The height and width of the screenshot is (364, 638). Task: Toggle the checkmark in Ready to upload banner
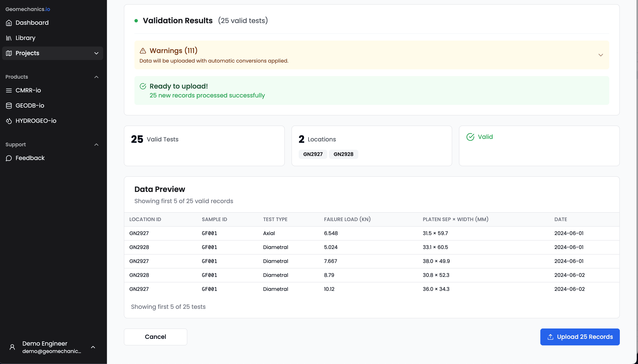click(143, 86)
